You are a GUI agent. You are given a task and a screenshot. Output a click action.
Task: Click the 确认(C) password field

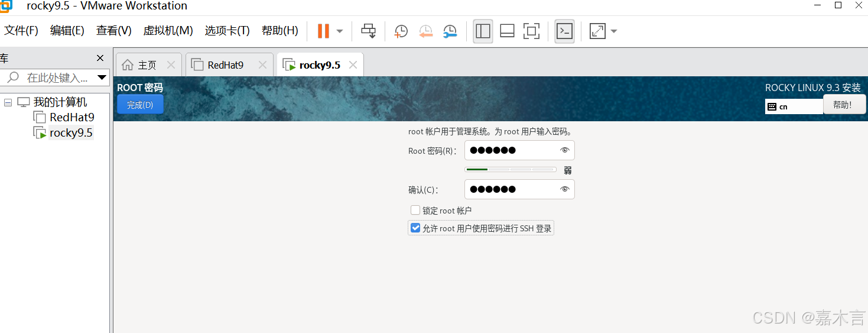[x=519, y=189]
